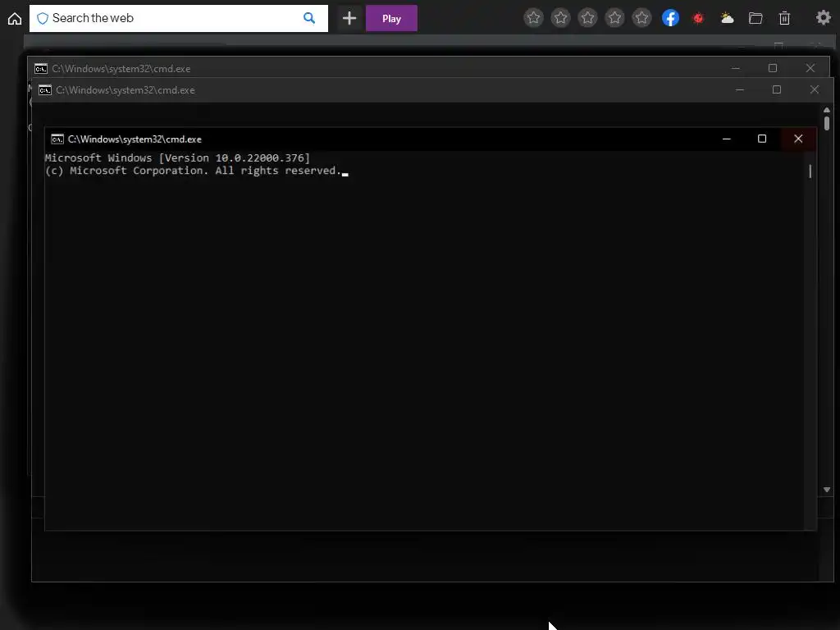Click the purple Play button
Screen dimensions: 840x630
point(391,18)
